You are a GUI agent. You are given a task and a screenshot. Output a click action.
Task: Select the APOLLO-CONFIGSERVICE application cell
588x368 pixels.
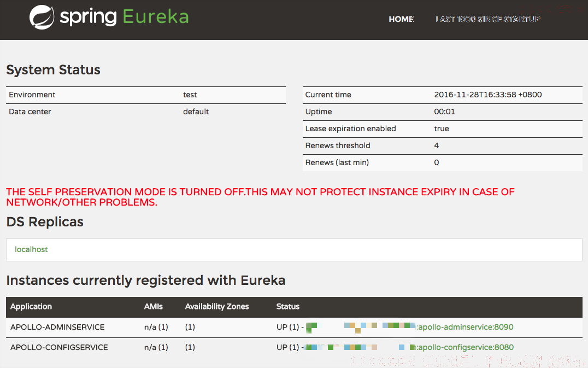tap(59, 347)
